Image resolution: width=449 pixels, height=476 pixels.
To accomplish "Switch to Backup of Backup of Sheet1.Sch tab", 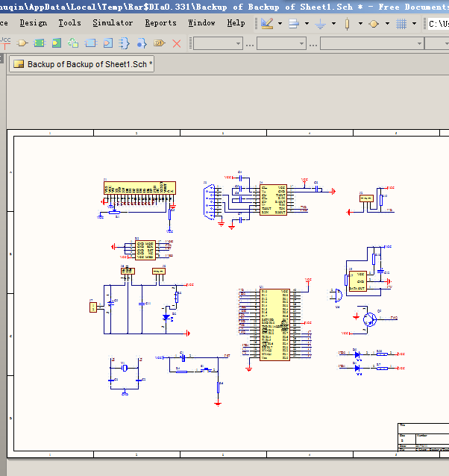I will [81, 64].
